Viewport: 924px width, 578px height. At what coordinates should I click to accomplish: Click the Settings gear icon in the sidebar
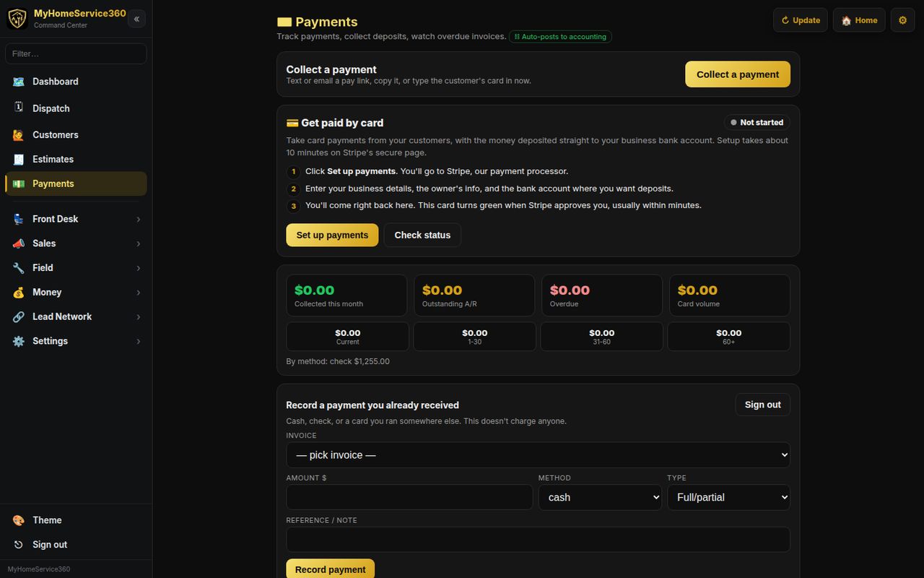[19, 341]
